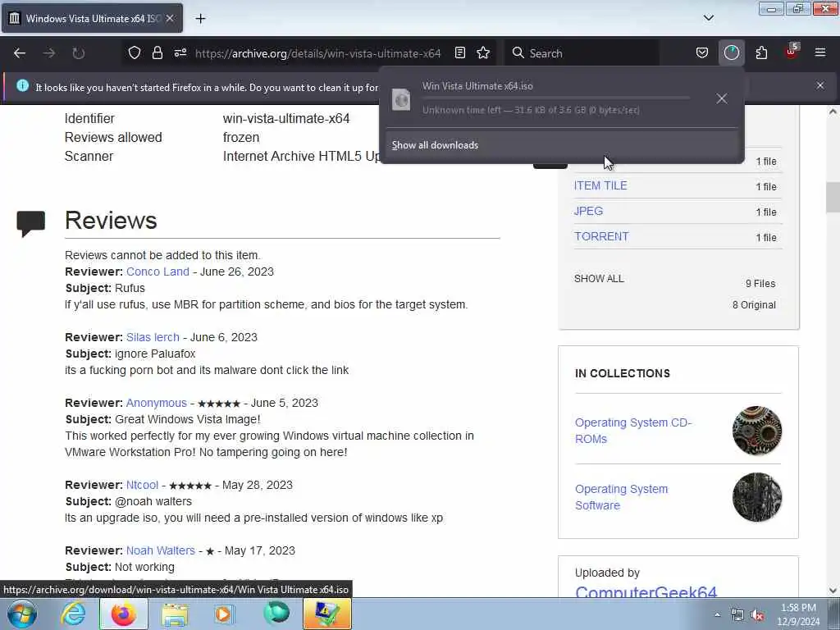Click the scrollbar down arrow

click(x=833, y=591)
